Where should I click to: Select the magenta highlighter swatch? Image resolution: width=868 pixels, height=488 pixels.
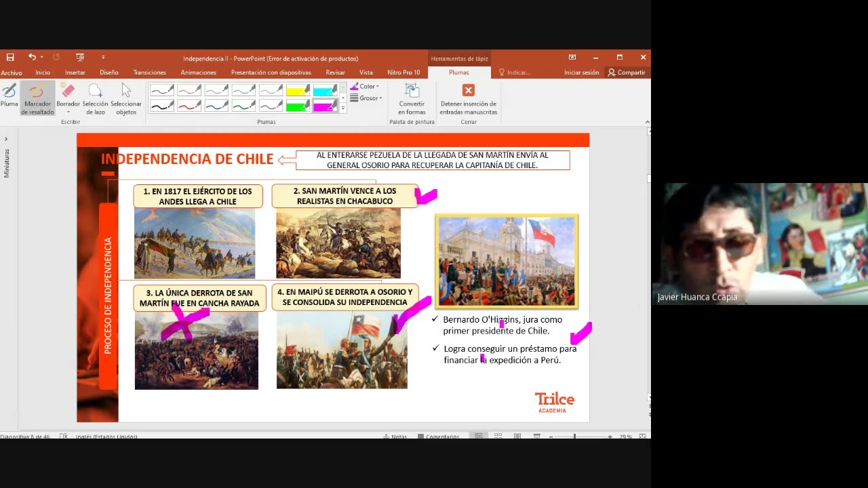click(x=325, y=105)
